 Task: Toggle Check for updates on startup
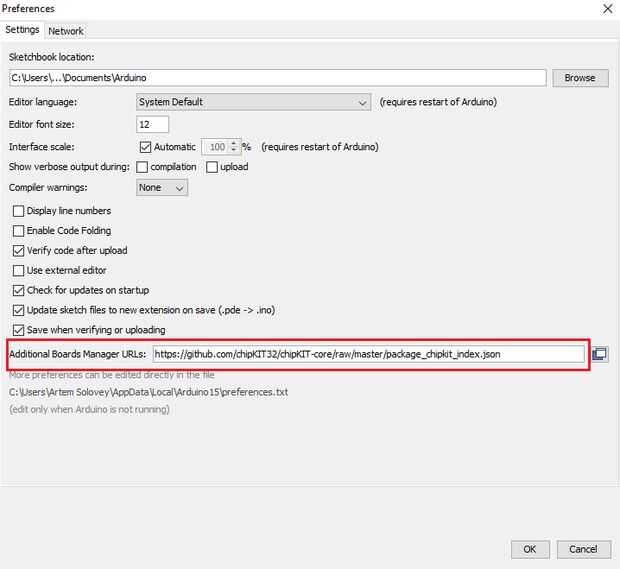[x=18, y=290]
